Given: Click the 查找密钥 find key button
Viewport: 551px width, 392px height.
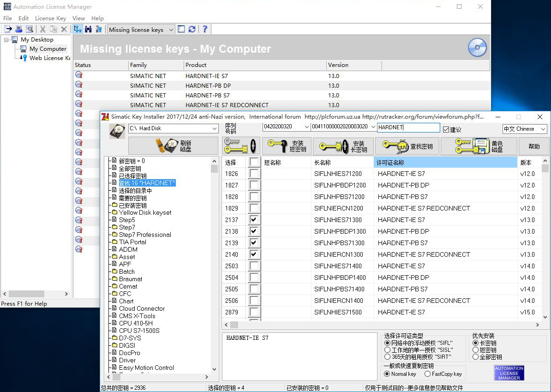Looking at the screenshot, I should pos(407,146).
